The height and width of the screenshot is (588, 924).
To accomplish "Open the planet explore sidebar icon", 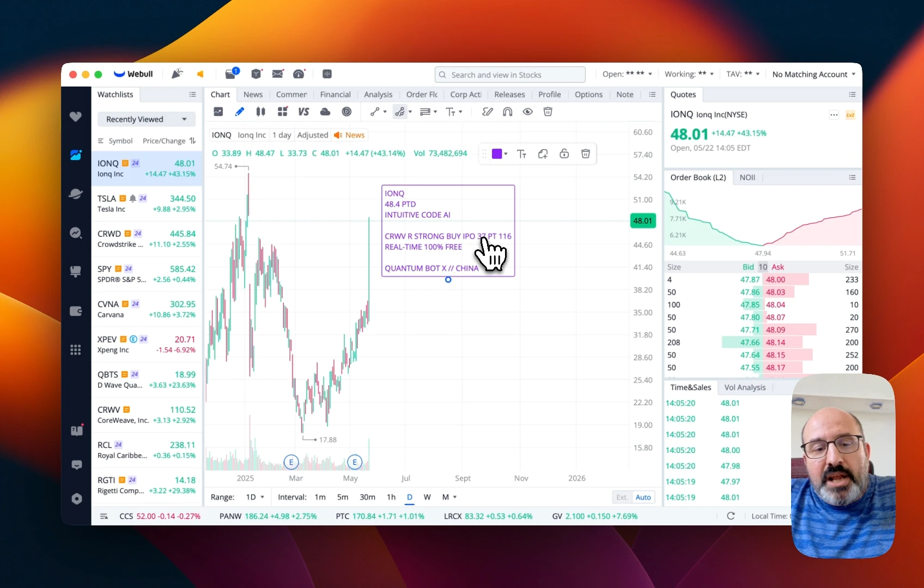I will point(76,194).
